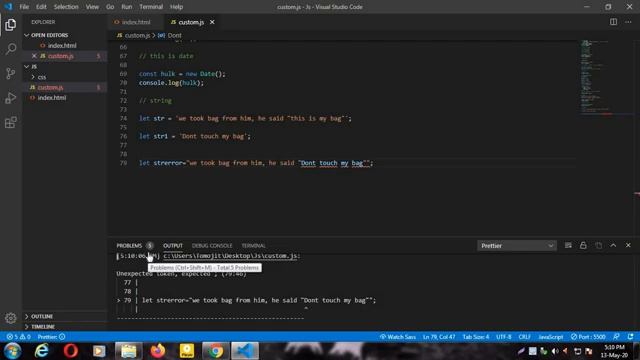Image resolution: width=640 pixels, height=360 pixels.
Task: Open the yellow Player app in taskbar
Action: [x=187, y=351]
